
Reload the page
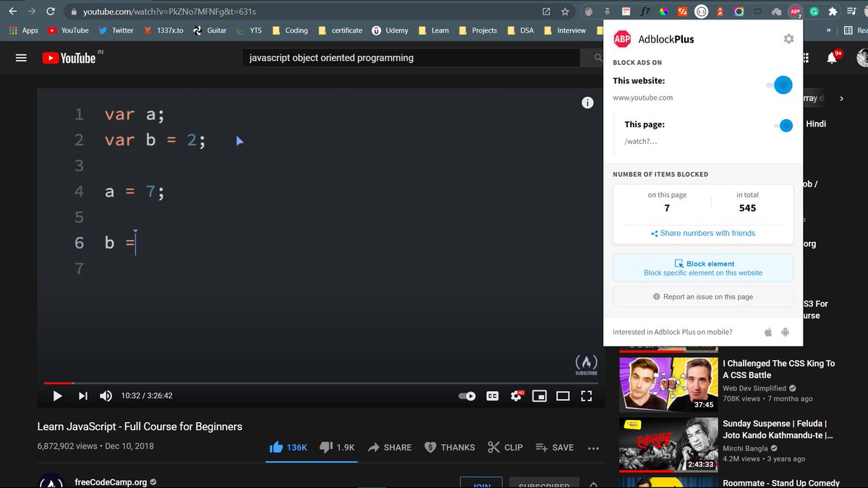(x=50, y=12)
